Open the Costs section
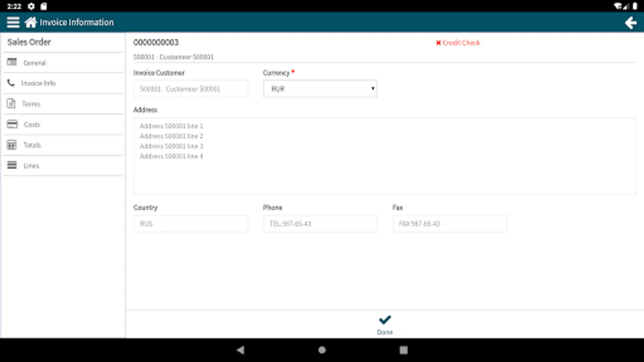The height and width of the screenshot is (362, 644). point(63,124)
